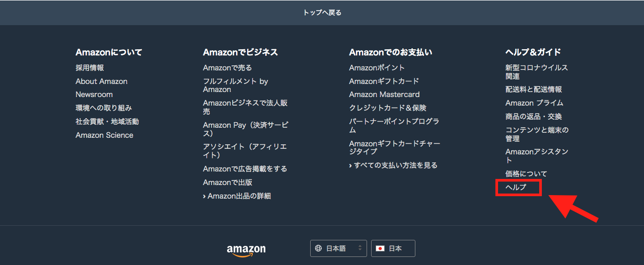Select Amazonで売る link
Screen dimensions: 644x265
[x=227, y=68]
